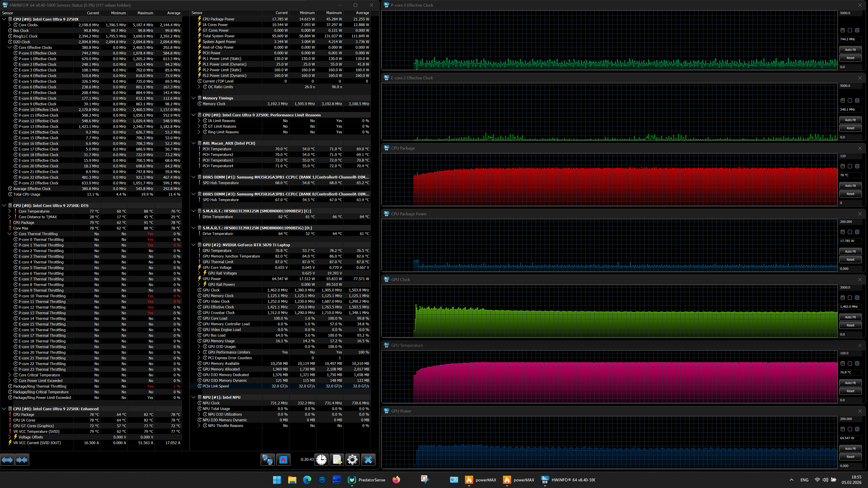Viewport: 868px width, 488px height.
Task: Click the clock reset timer icon
Action: pyautogui.click(x=321, y=460)
